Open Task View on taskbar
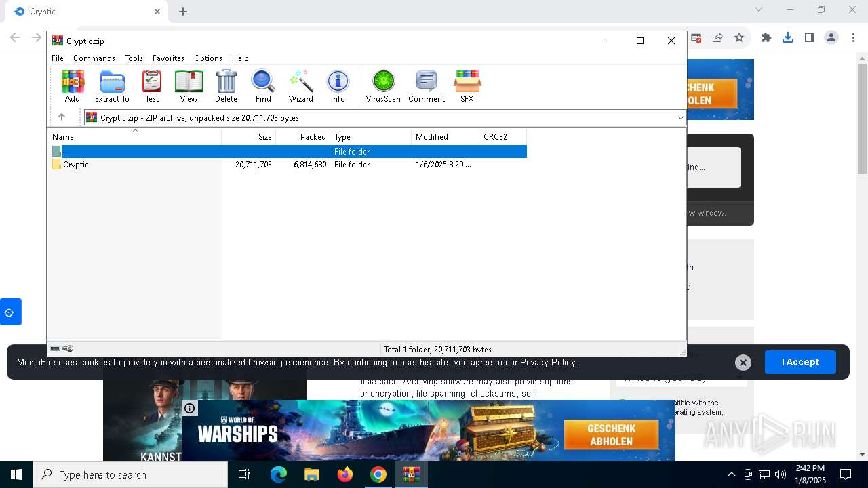The width and height of the screenshot is (868, 488). click(244, 474)
